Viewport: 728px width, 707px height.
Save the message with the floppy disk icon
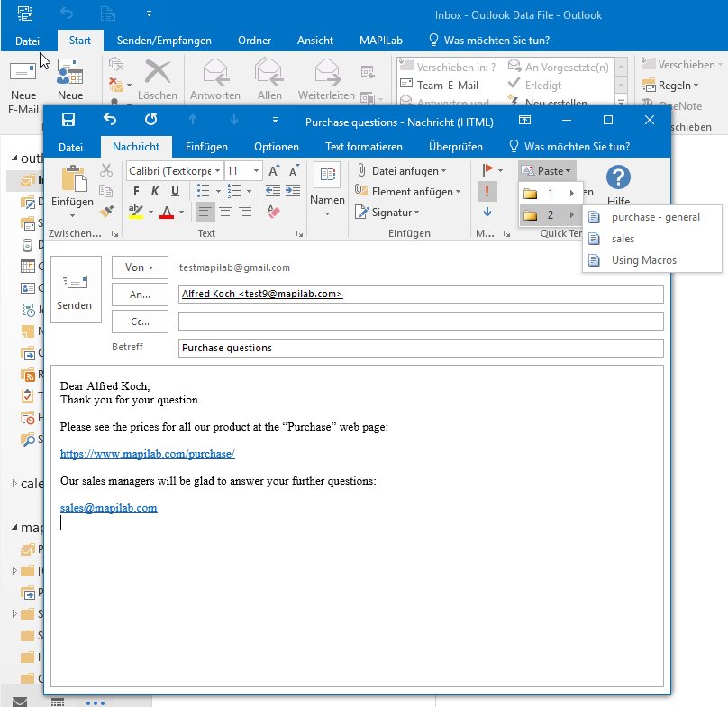point(68,120)
